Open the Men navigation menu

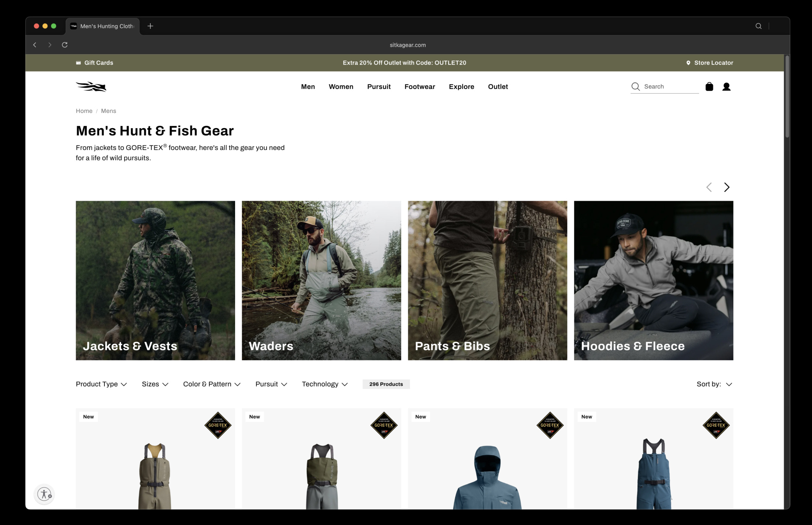(x=308, y=87)
